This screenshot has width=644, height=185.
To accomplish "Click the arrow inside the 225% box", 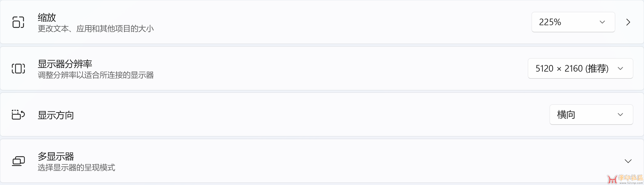I will click(602, 22).
